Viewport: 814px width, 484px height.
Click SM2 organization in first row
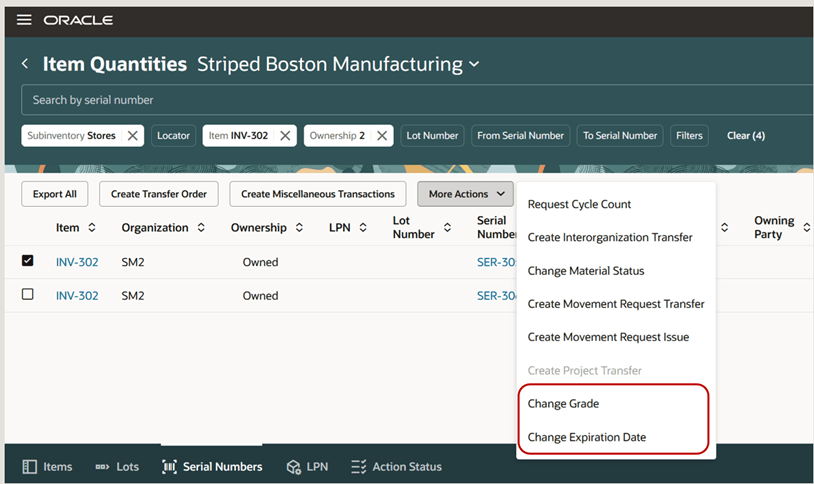133,262
